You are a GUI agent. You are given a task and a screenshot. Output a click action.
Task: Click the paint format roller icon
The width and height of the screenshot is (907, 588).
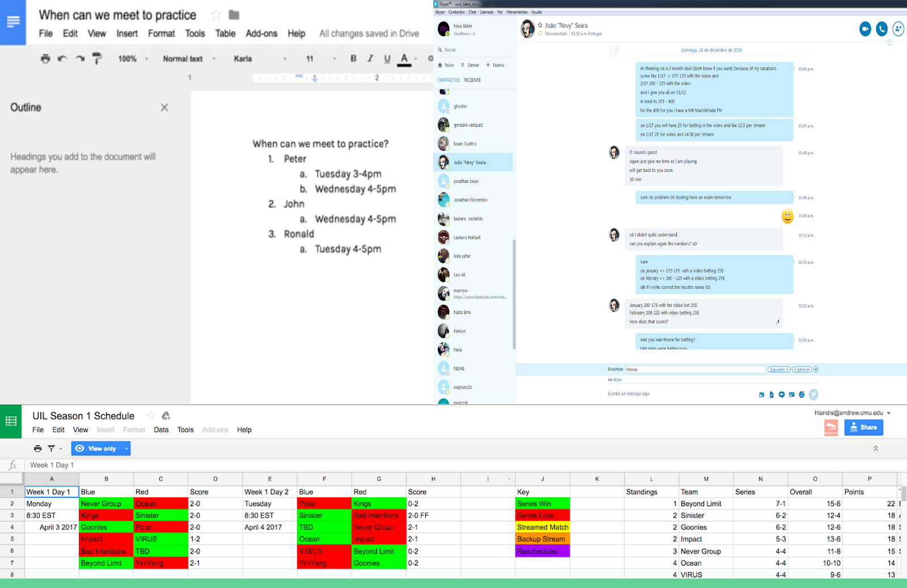(97, 58)
